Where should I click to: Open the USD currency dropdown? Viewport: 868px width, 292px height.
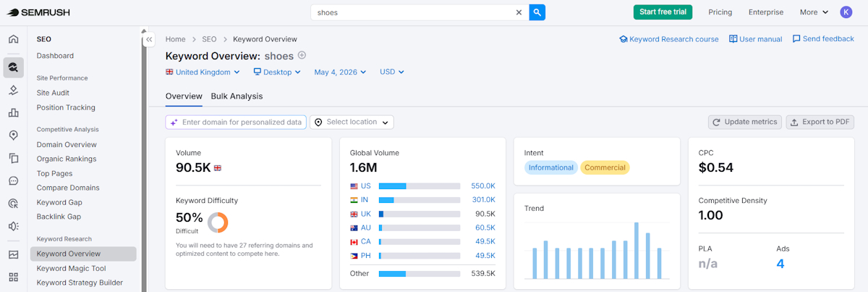391,72
